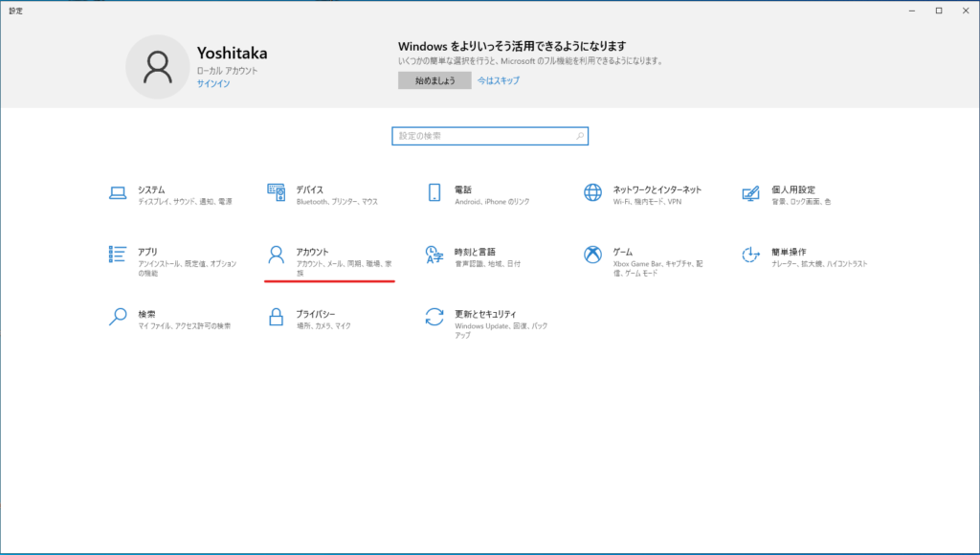Open the 簡単操作 ease-of-access icon
The image size is (980, 555).
coord(750,255)
